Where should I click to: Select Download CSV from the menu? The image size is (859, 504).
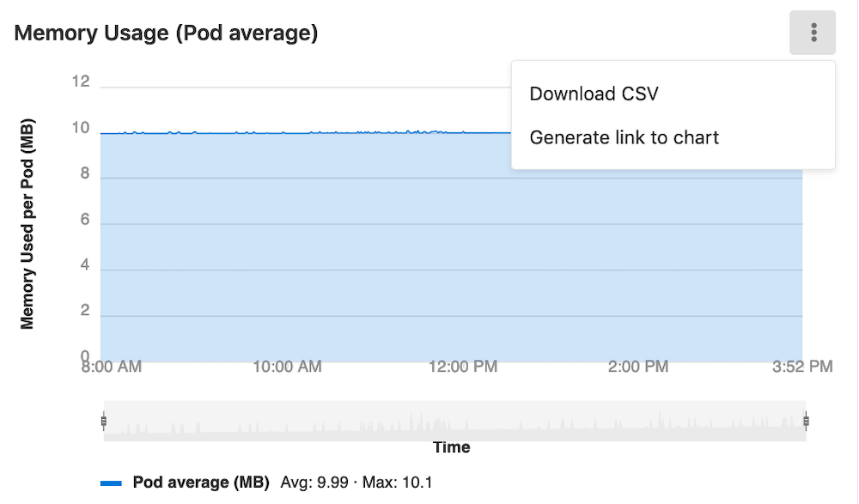click(x=594, y=93)
